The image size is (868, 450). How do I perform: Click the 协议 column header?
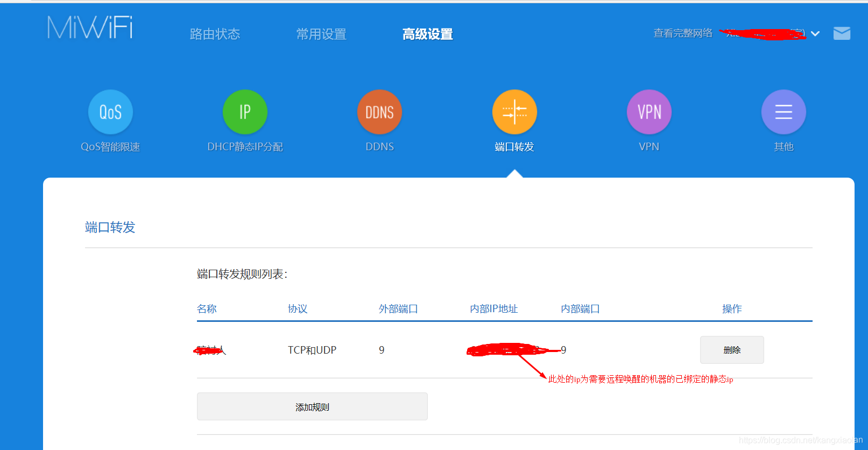[x=298, y=308]
